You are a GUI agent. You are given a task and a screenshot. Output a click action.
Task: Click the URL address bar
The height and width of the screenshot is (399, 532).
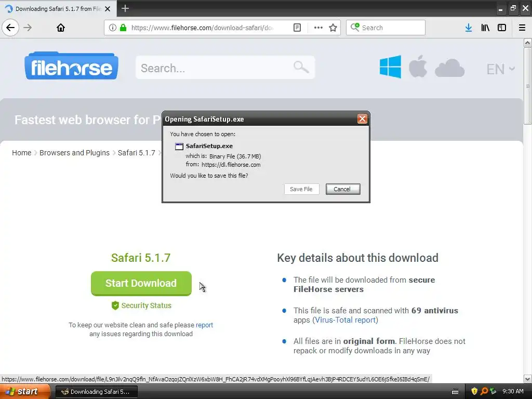pos(202,28)
